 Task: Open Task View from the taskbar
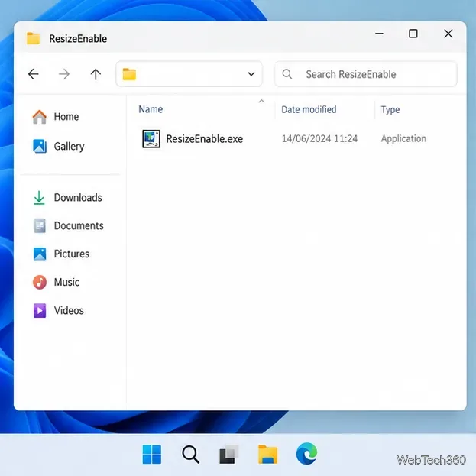coord(229,455)
